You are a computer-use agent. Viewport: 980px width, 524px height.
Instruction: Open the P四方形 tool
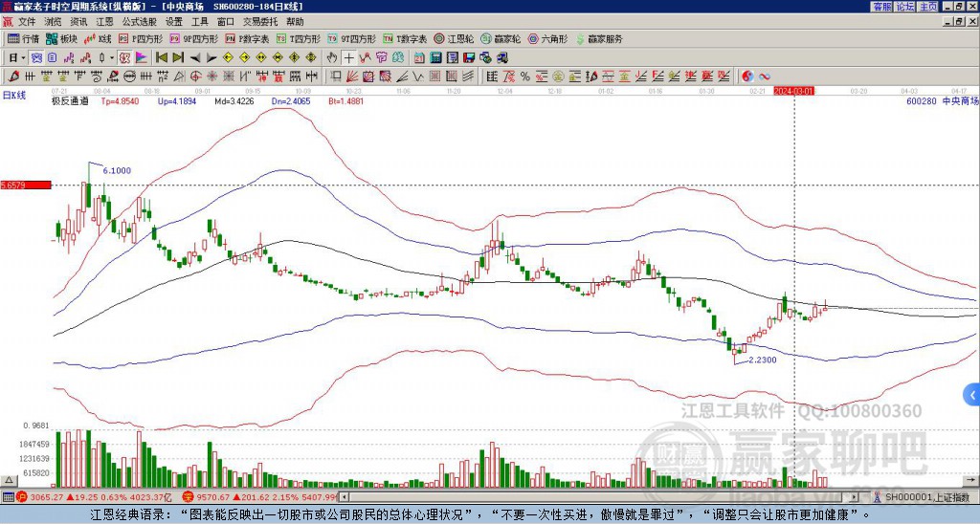(141, 38)
